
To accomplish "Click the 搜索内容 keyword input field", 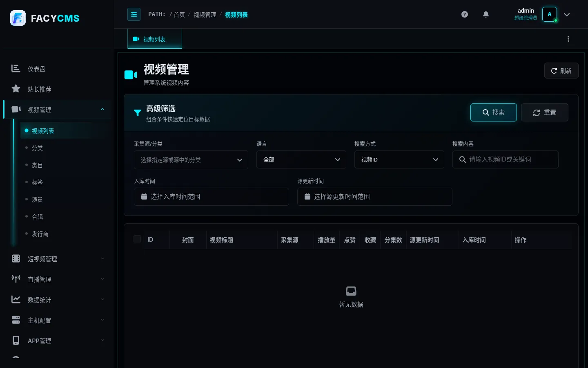I will click(506, 159).
